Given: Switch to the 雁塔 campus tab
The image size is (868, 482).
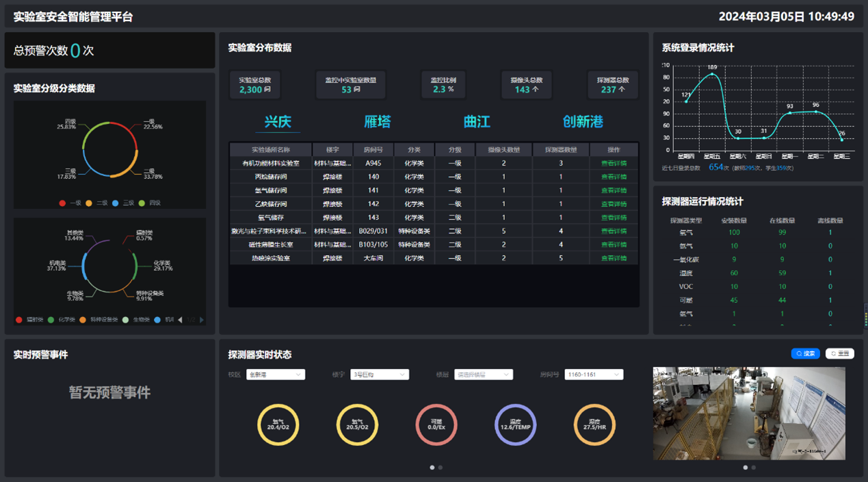Looking at the screenshot, I should 377,122.
